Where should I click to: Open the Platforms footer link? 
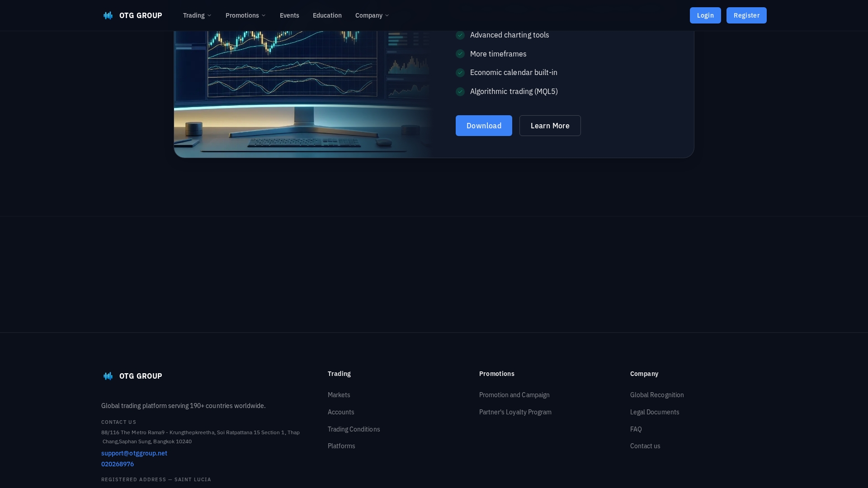point(341,446)
